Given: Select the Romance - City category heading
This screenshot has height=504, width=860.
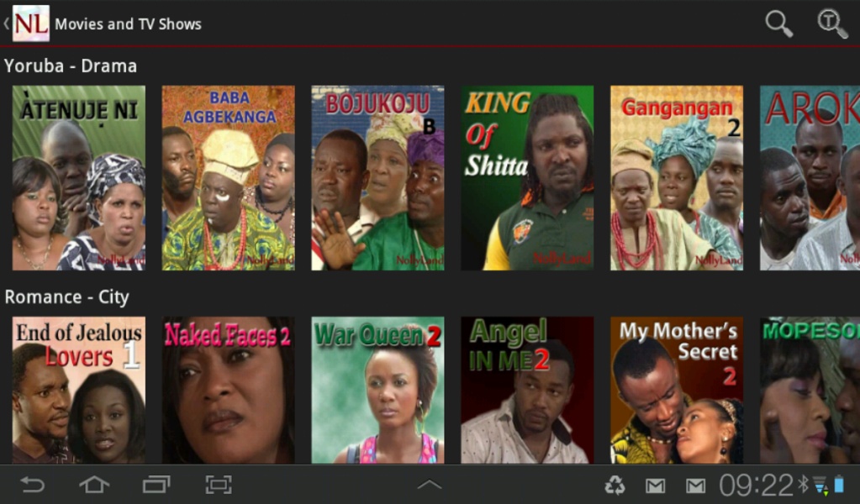Looking at the screenshot, I should (67, 297).
